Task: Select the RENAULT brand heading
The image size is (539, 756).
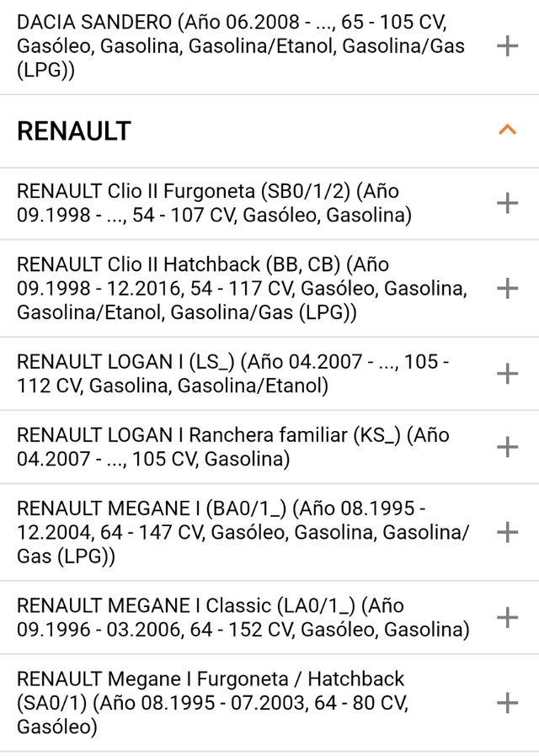Action: pos(73,130)
